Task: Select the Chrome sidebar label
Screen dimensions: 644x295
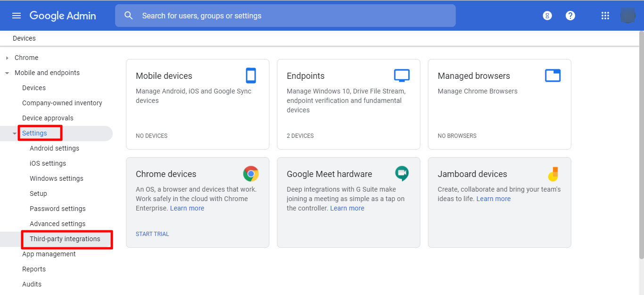Action: (26, 58)
